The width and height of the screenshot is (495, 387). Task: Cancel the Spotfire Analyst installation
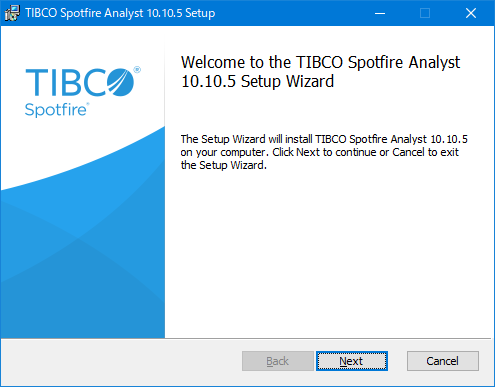pos(443,361)
